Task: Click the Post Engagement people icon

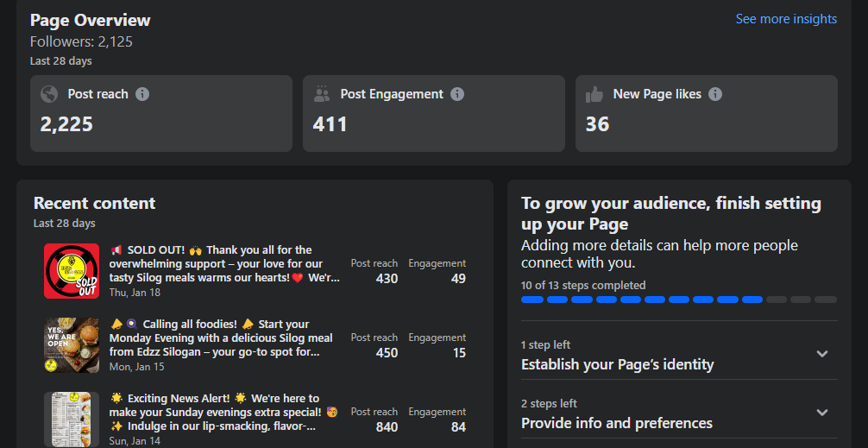Action: pos(322,94)
